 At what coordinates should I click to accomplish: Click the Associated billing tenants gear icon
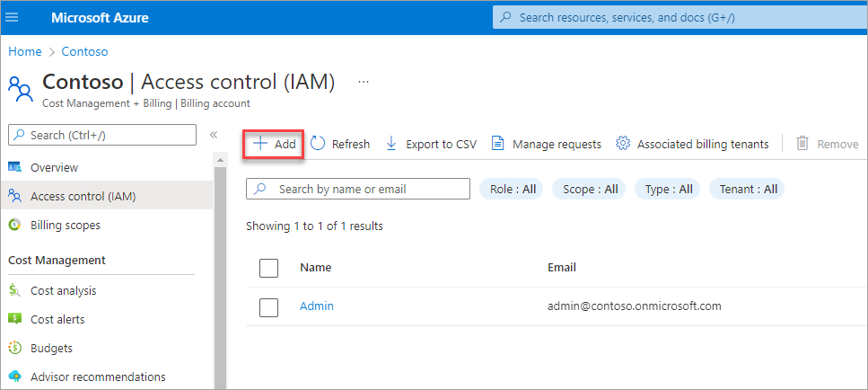coord(623,144)
